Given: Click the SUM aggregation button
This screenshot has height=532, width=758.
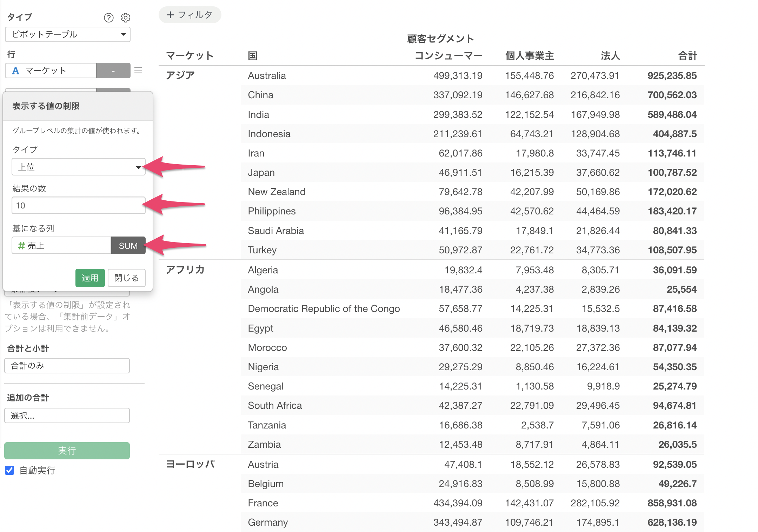Looking at the screenshot, I should (x=128, y=246).
